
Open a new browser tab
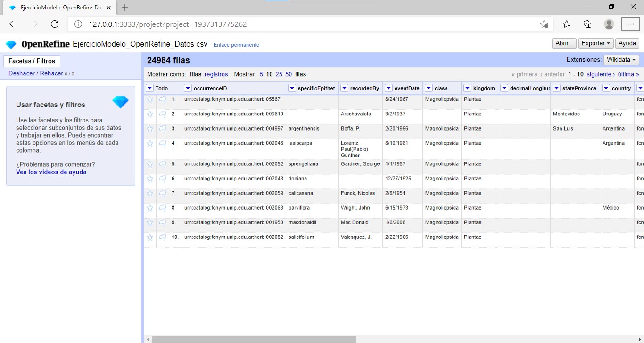(125, 8)
